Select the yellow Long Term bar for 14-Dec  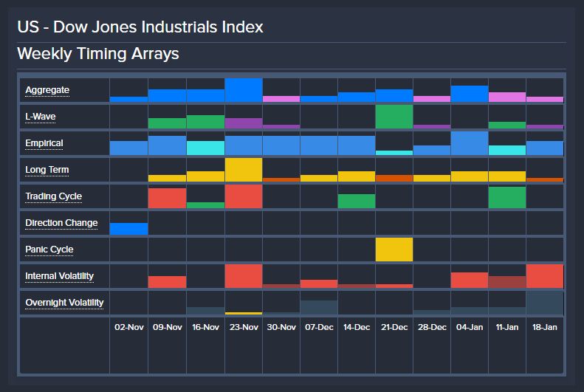pos(357,176)
